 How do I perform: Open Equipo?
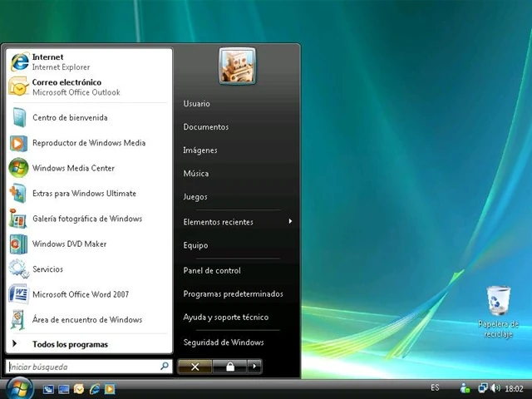(196, 245)
